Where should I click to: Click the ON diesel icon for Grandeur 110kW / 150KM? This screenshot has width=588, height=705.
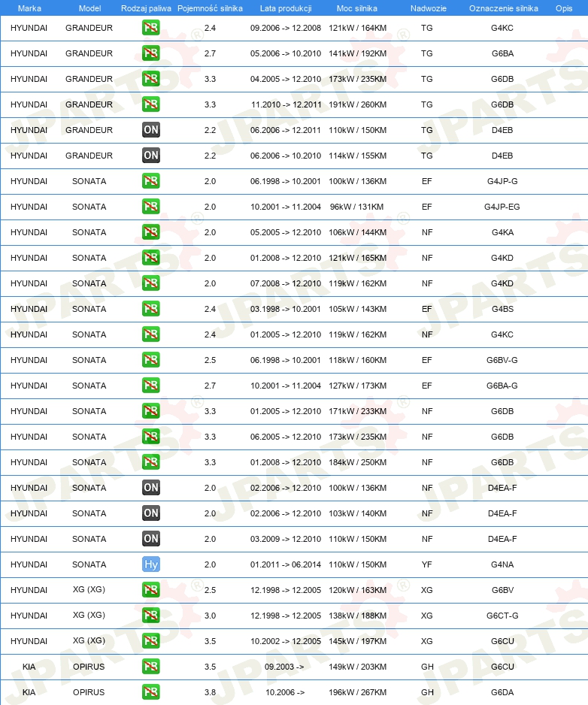[x=150, y=130]
